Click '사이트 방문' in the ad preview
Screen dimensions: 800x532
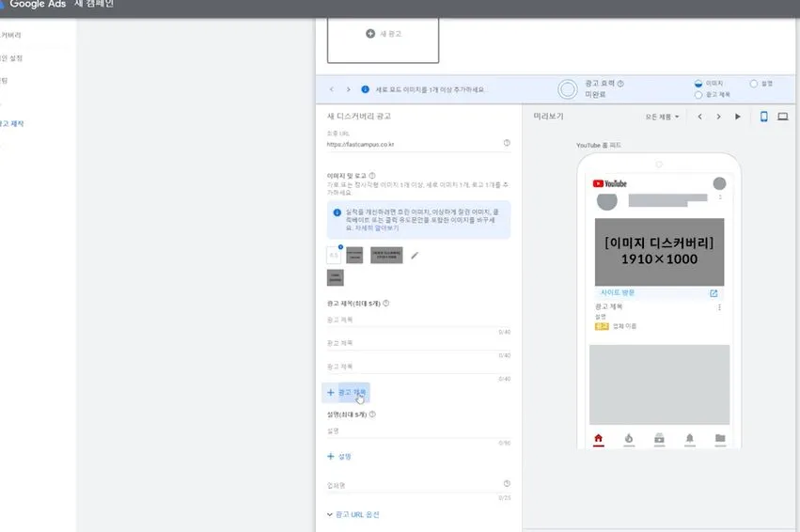618,292
